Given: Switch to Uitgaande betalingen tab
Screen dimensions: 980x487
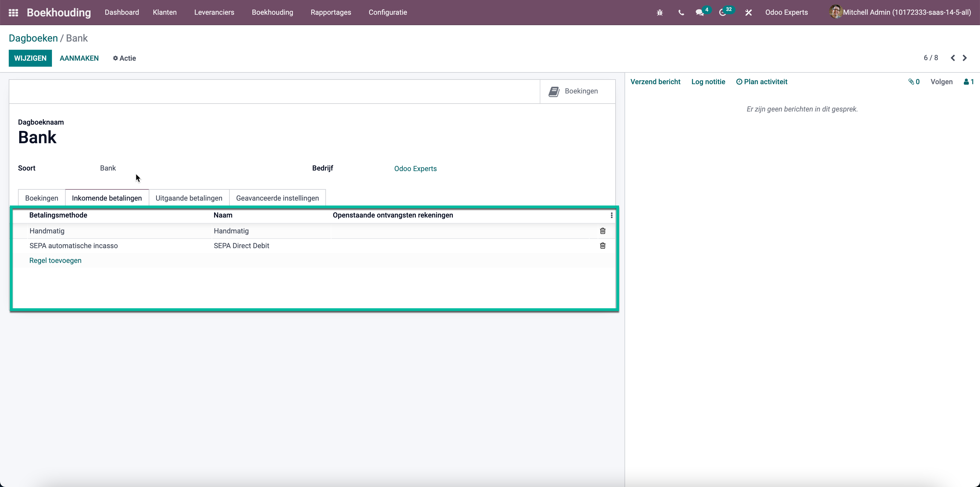Looking at the screenshot, I should point(189,198).
